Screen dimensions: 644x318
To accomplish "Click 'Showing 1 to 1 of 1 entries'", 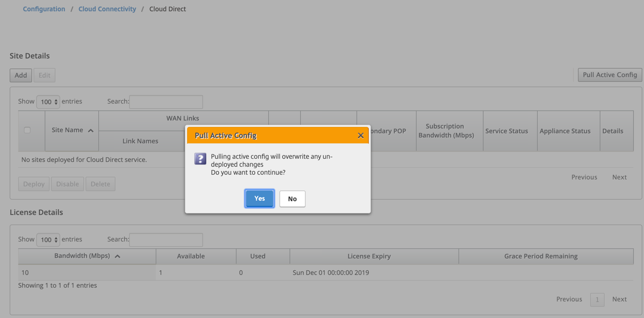I will click(x=57, y=286).
